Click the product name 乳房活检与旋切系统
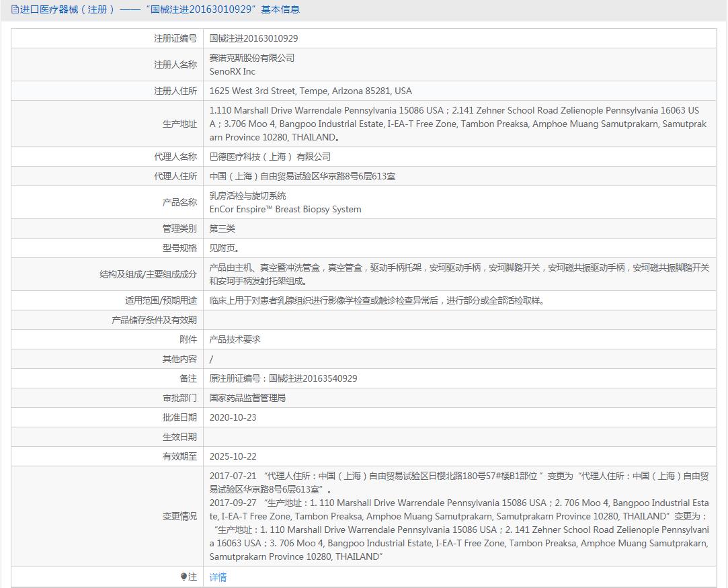The height and width of the screenshot is (588, 728). (x=247, y=196)
